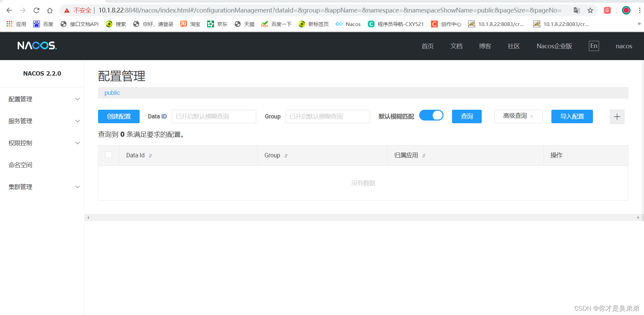Open the 程序员导航-CXY521 bookmark
Screen dimensions: 644x315
(396, 24)
